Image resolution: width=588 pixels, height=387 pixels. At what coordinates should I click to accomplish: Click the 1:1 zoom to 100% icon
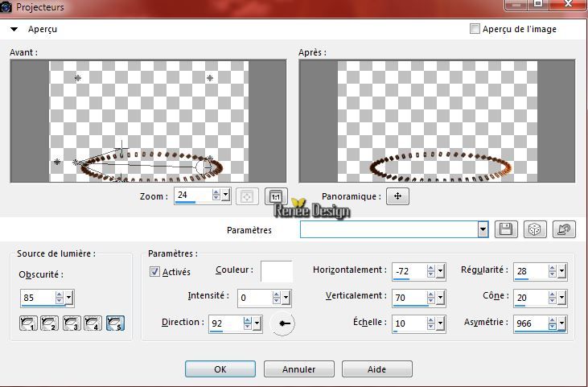(x=276, y=196)
